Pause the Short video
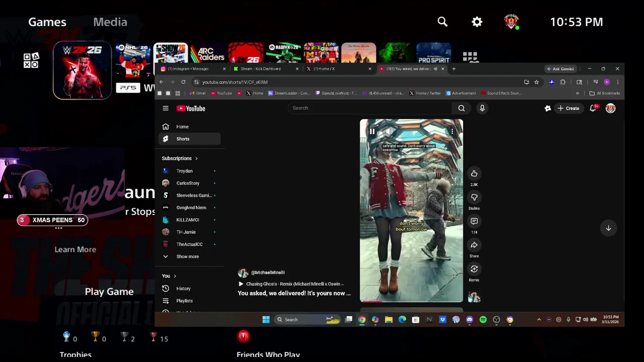The height and width of the screenshot is (362, 644). [372, 132]
